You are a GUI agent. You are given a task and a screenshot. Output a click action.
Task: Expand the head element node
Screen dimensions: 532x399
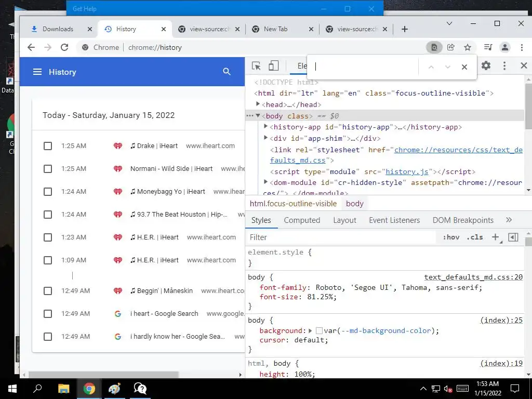click(x=258, y=104)
